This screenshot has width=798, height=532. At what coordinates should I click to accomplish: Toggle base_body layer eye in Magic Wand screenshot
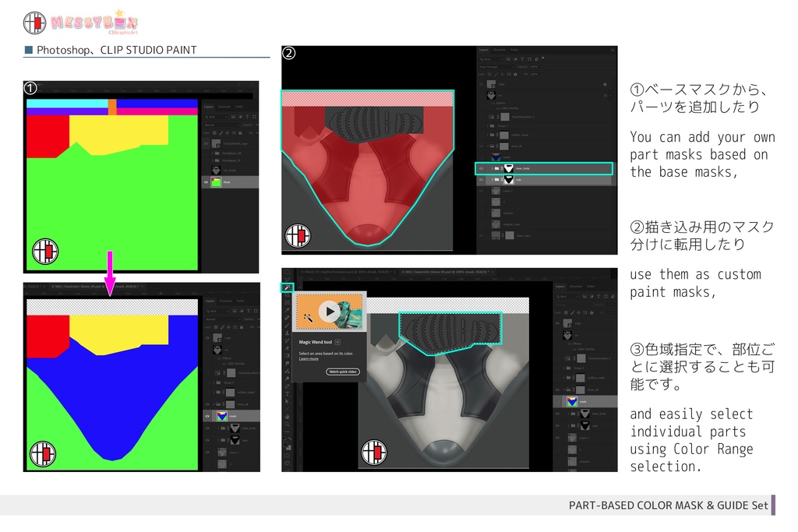[557, 414]
